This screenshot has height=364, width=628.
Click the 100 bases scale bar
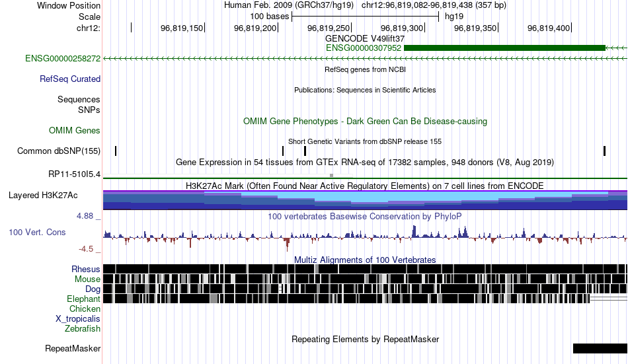[366, 17]
